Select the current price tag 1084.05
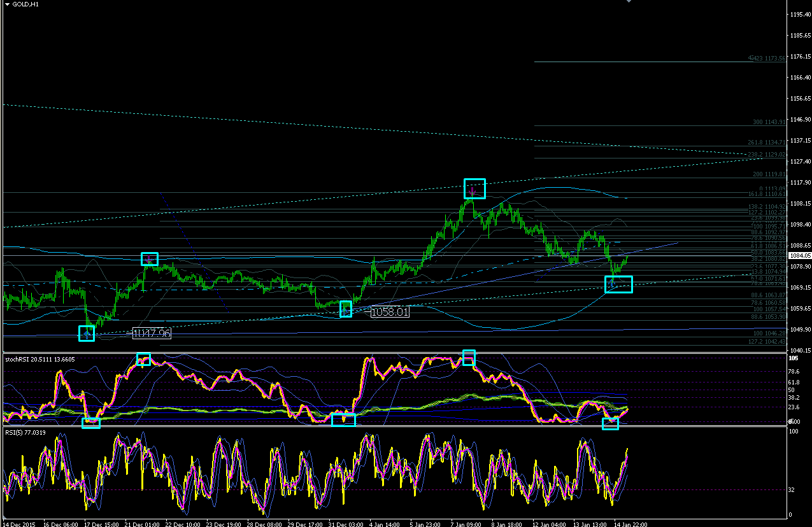Screen dimensions: 812x527 click(x=800, y=256)
